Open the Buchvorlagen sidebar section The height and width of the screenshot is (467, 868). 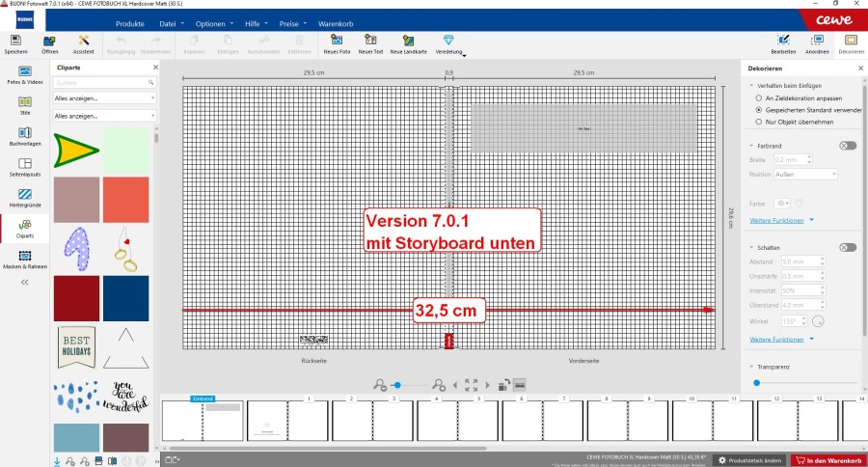pos(25,136)
